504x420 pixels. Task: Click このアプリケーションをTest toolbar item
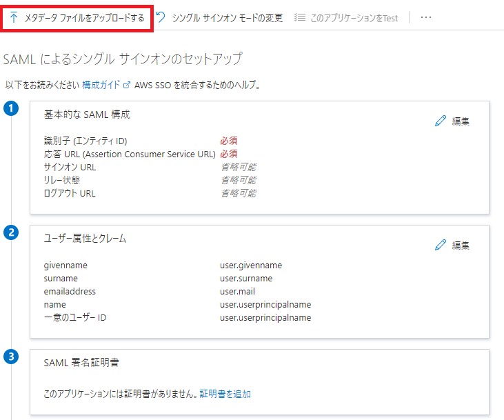pos(354,18)
